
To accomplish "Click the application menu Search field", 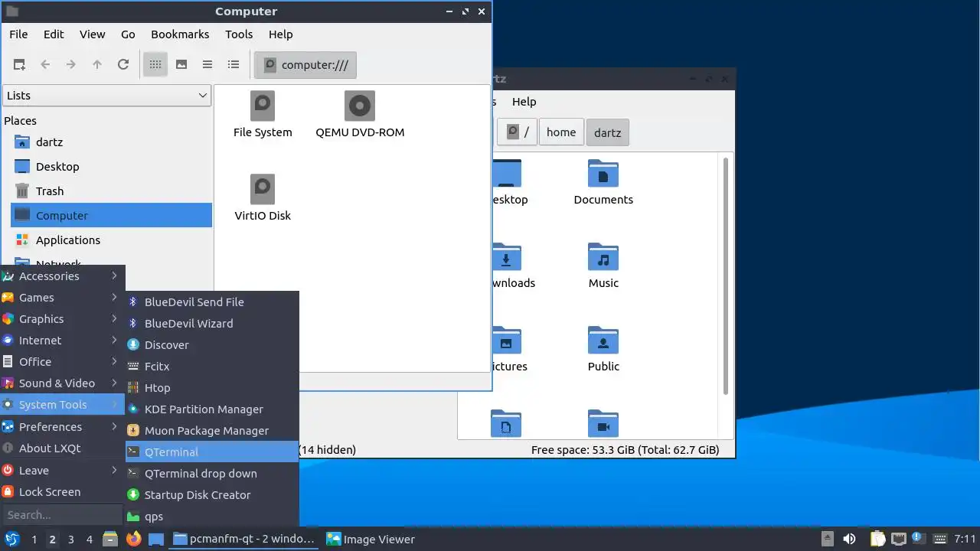I will 62,515.
